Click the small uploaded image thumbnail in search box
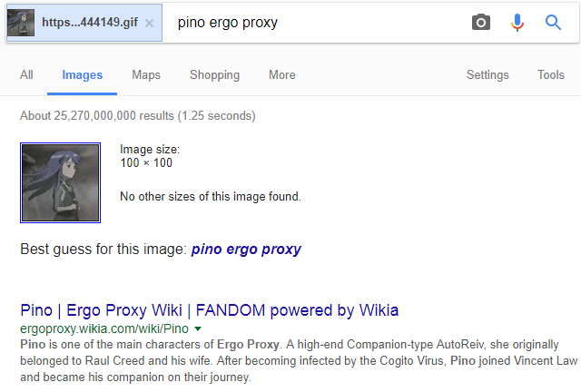Image resolution: width=581 pixels, height=392 pixels. coord(21,23)
